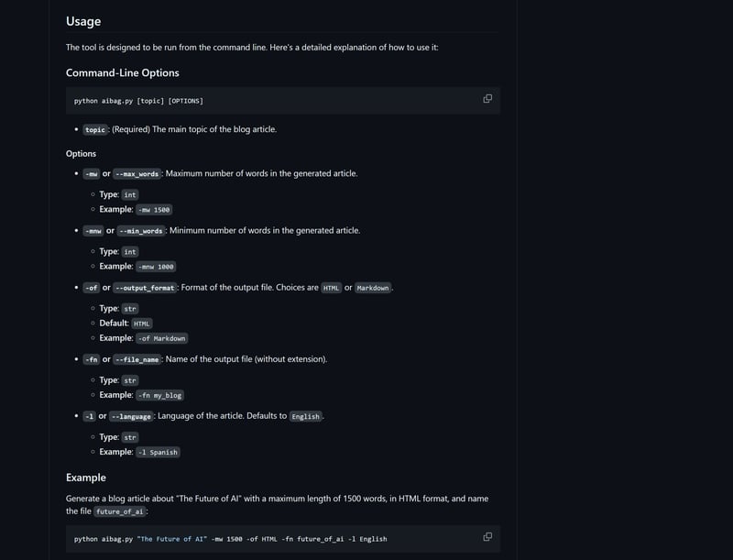Click the 'Usage' section heading
Viewport: 733px width, 560px height.
click(x=83, y=21)
